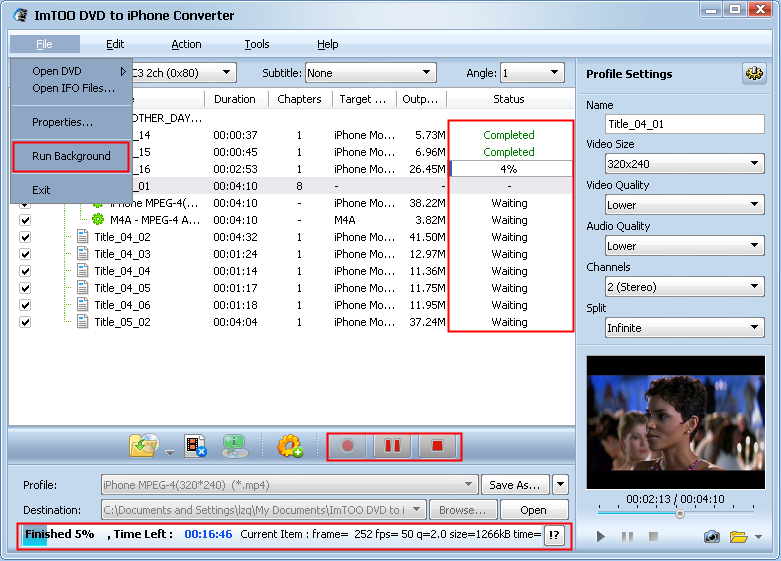Uncheck the M4A - MPEG-4 row checkbox

25,220
